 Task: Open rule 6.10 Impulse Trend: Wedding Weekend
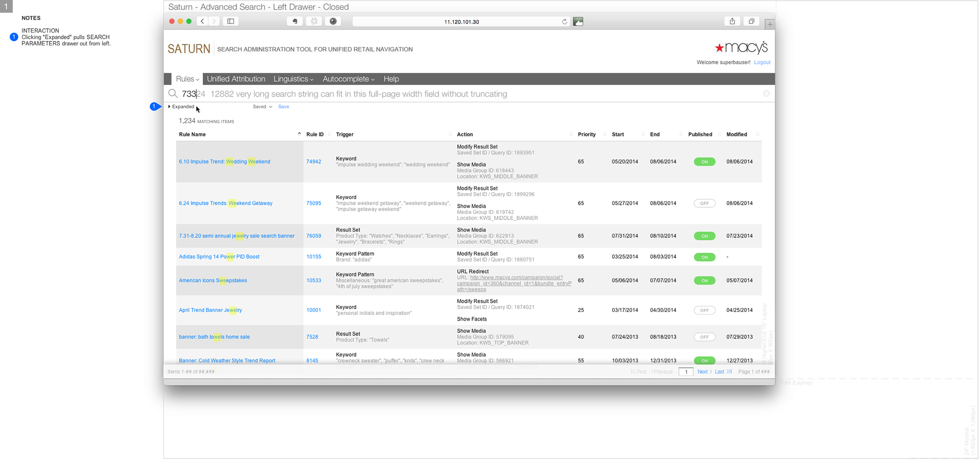225,162
